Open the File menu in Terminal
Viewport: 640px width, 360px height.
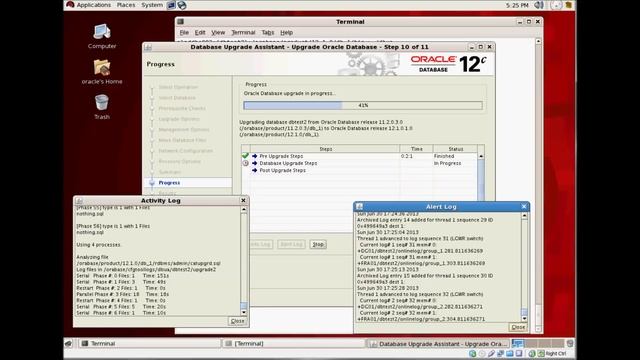[184, 32]
